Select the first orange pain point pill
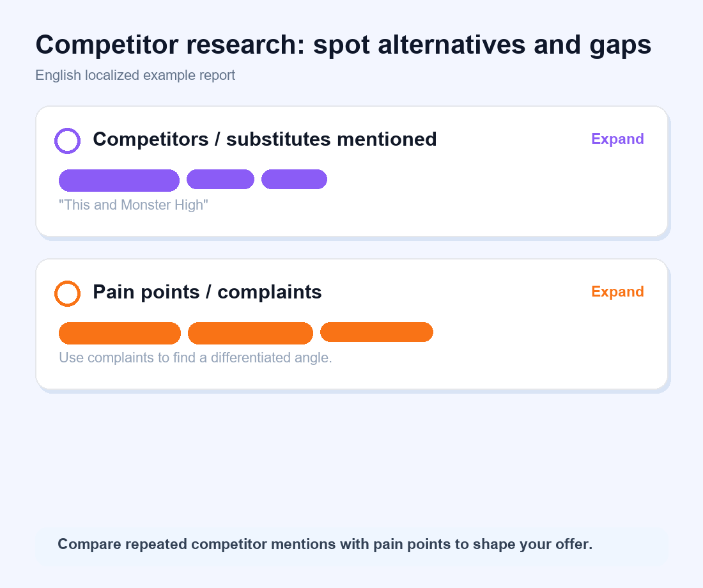 coord(120,333)
